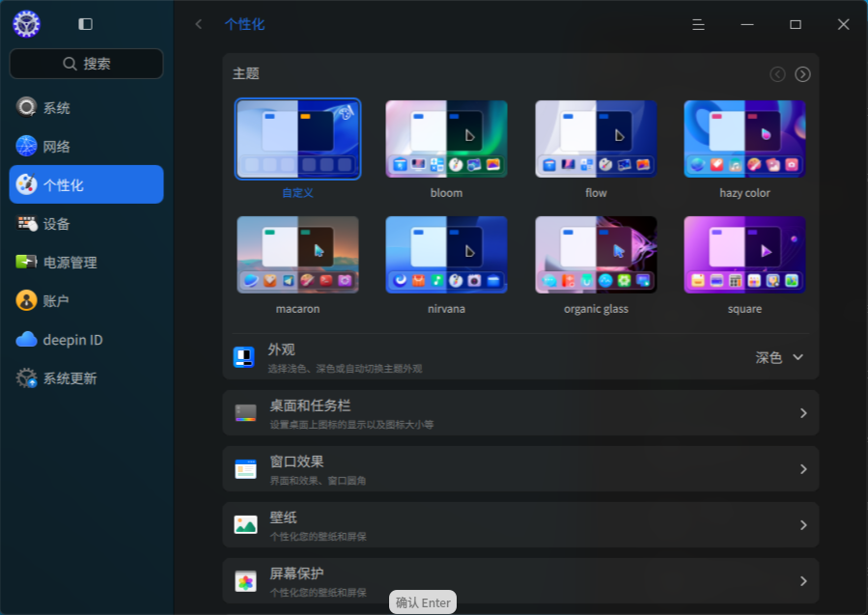Expand 屏幕保护 chevron

[803, 580]
